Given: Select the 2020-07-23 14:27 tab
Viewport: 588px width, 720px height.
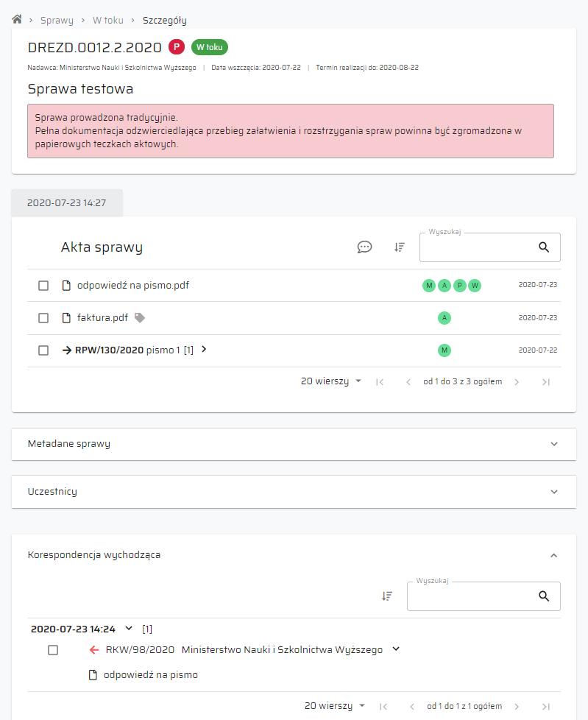Looking at the screenshot, I should (x=67, y=202).
